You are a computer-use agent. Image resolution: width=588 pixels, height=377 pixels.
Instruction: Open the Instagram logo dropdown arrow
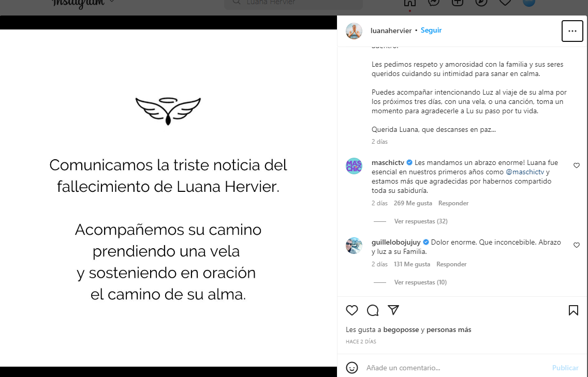[x=112, y=2]
